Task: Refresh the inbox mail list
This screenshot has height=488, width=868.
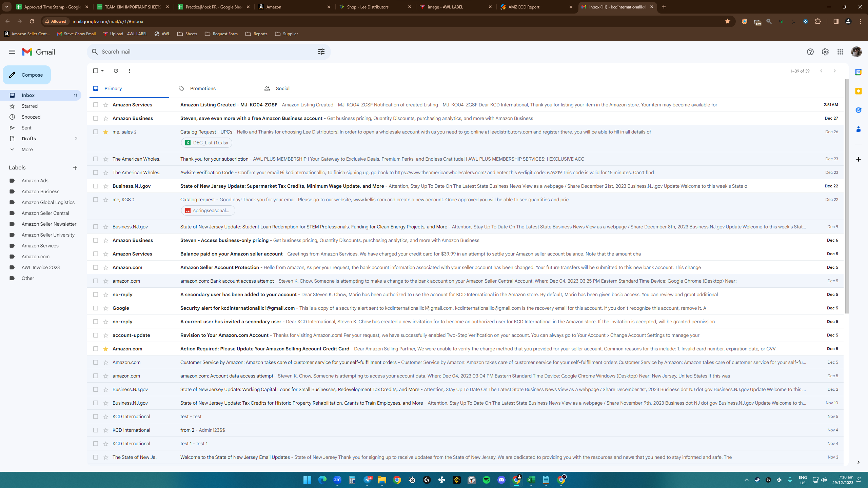Action: pos(116,71)
